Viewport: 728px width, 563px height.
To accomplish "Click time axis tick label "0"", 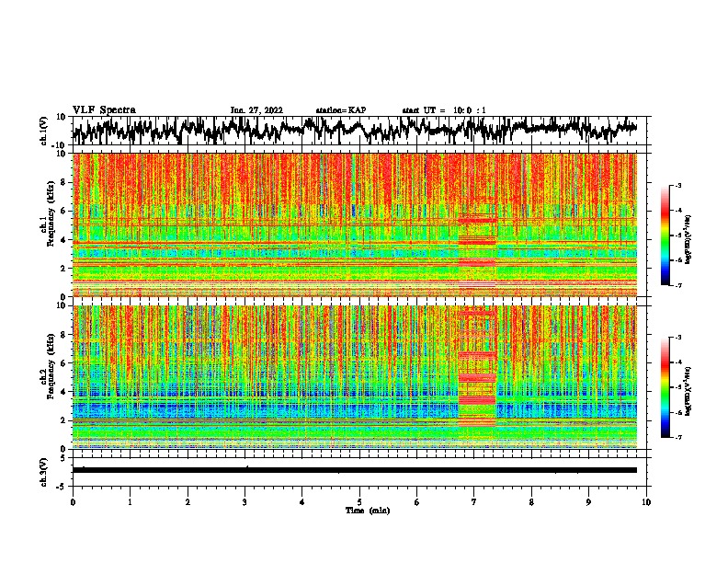I will 73,502.
